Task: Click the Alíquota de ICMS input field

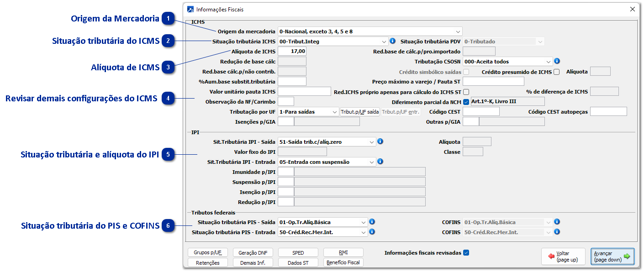Action: click(292, 51)
